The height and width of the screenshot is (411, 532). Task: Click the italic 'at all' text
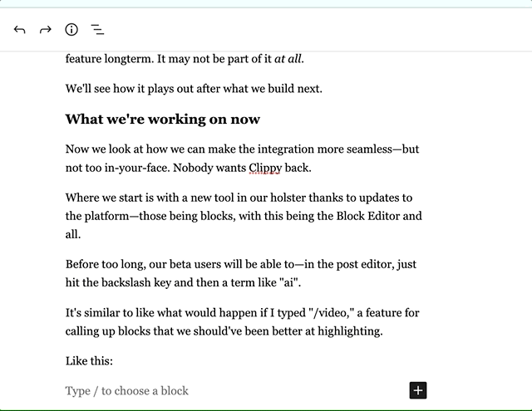288,59
